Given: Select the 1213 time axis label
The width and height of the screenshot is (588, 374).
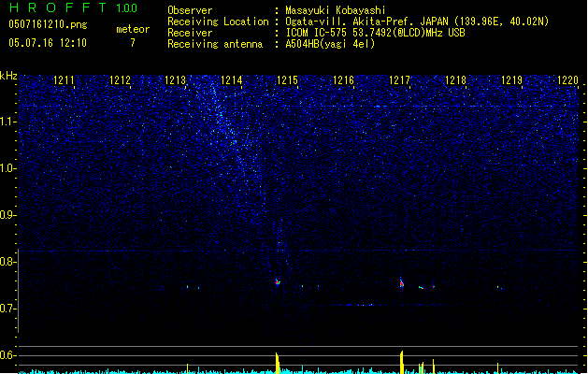Looking at the screenshot, I should point(176,80).
